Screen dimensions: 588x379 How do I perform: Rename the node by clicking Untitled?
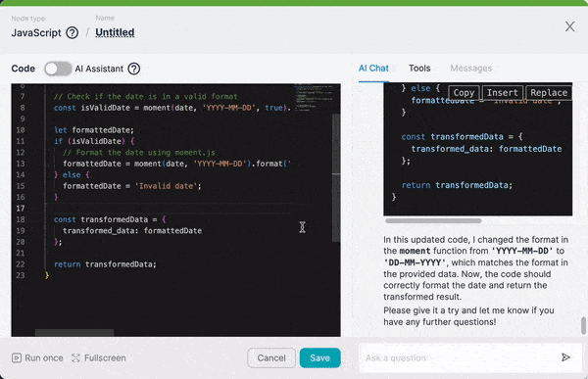(x=115, y=32)
